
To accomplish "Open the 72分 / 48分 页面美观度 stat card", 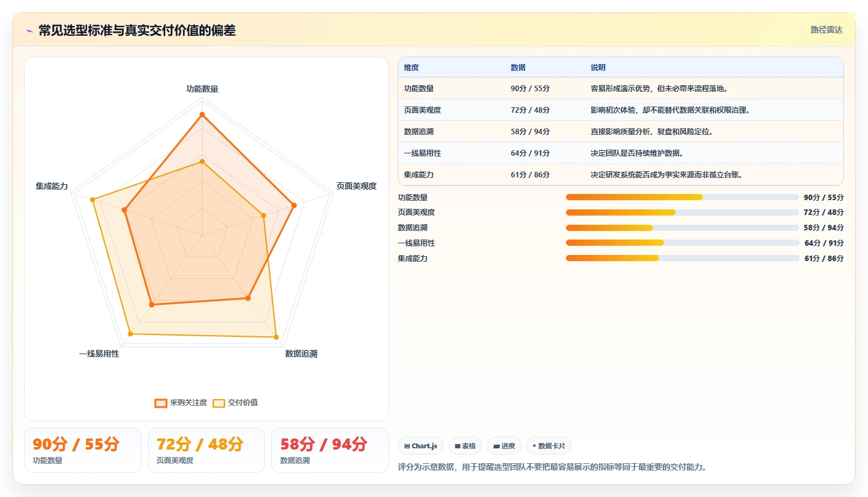I will (207, 450).
